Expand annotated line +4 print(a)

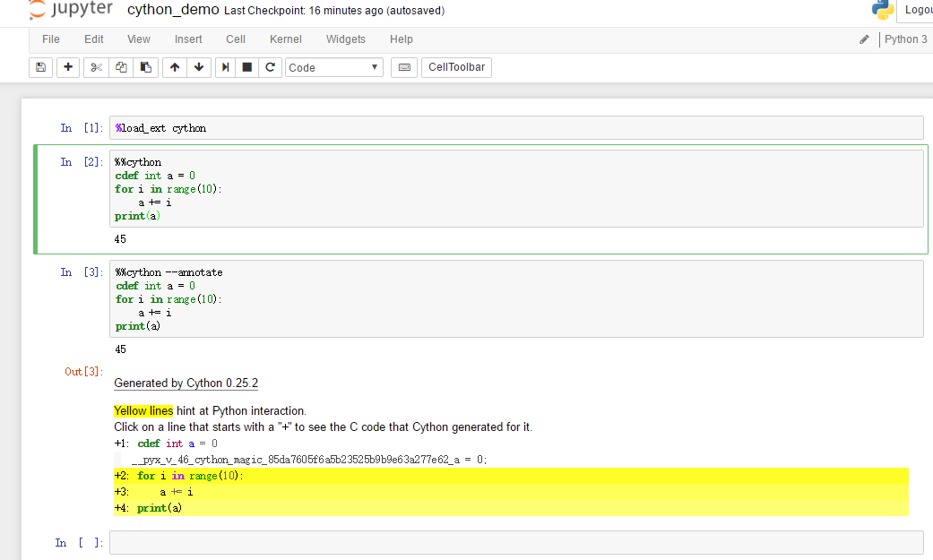click(x=511, y=508)
